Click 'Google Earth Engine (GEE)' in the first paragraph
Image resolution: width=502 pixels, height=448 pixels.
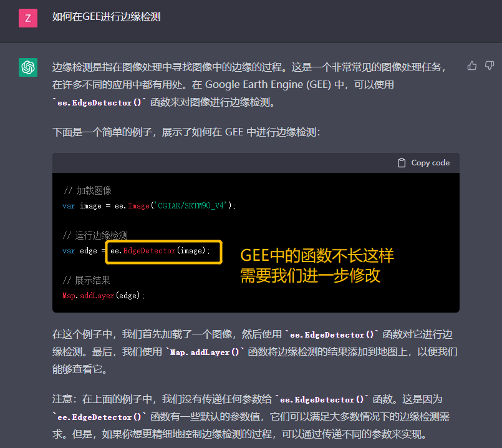268,84
